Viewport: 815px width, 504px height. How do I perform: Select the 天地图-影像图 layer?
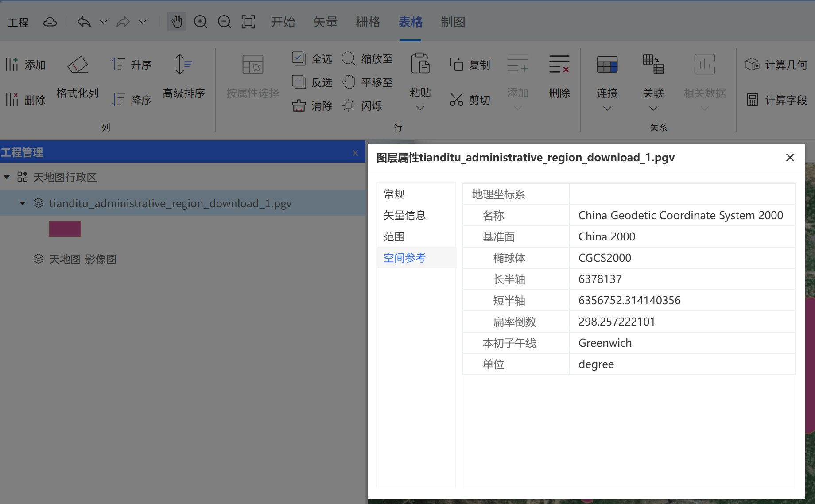tap(82, 259)
